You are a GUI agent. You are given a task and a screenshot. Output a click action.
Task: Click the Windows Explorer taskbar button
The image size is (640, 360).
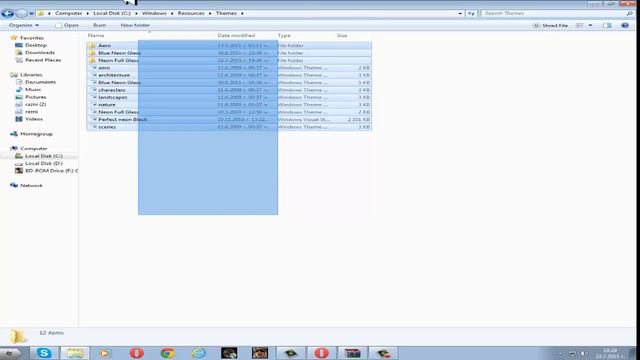tap(75, 353)
